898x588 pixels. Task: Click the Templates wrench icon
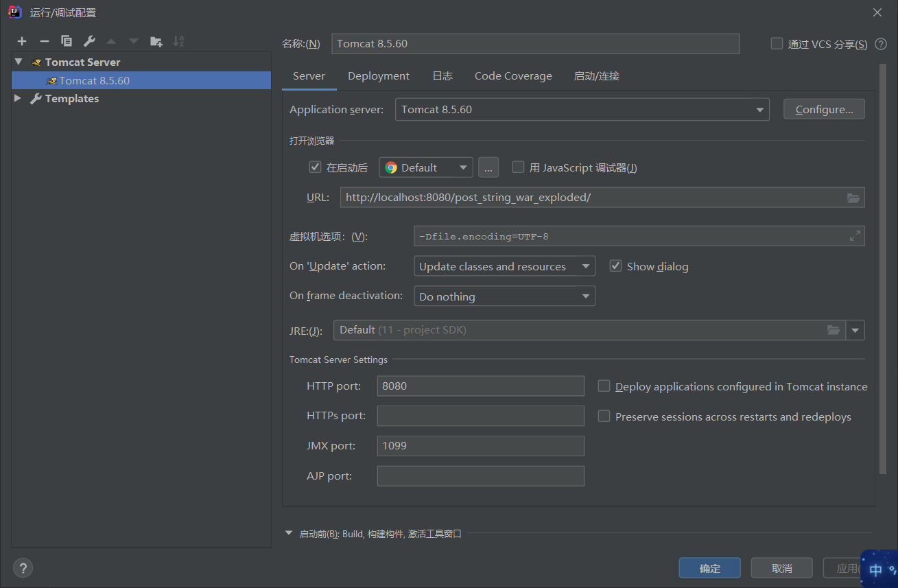36,99
